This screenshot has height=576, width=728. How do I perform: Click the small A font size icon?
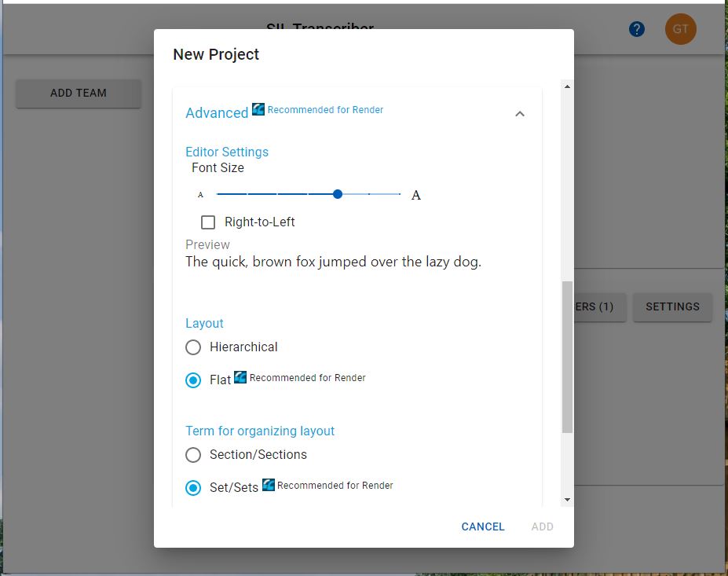(x=200, y=195)
